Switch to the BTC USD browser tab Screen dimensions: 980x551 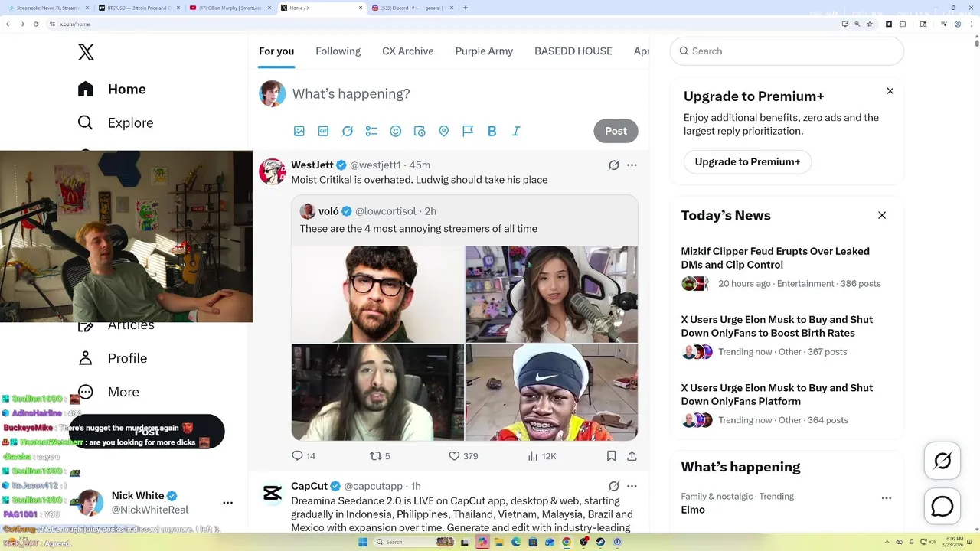pyautogui.click(x=138, y=8)
